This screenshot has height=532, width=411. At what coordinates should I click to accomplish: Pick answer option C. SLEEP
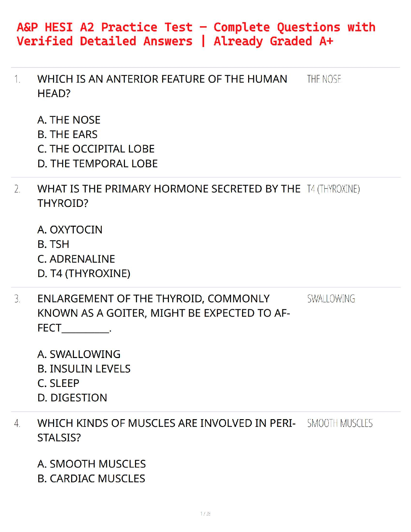(58, 383)
